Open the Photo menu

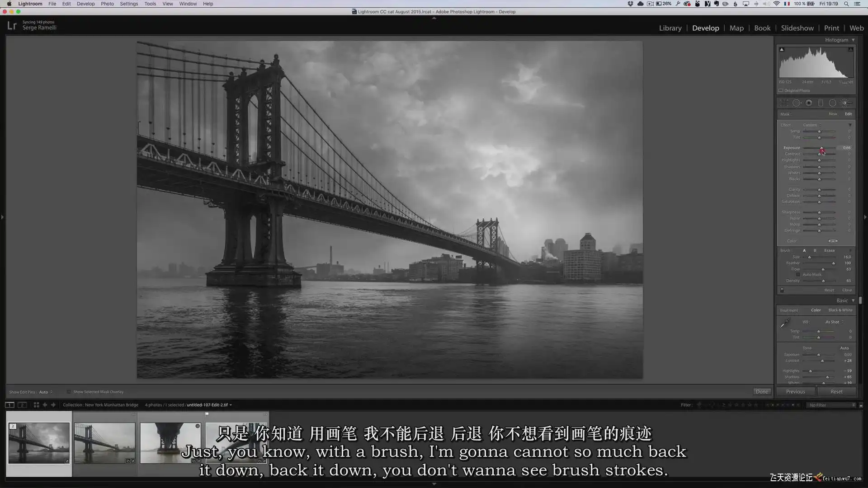pyautogui.click(x=107, y=4)
